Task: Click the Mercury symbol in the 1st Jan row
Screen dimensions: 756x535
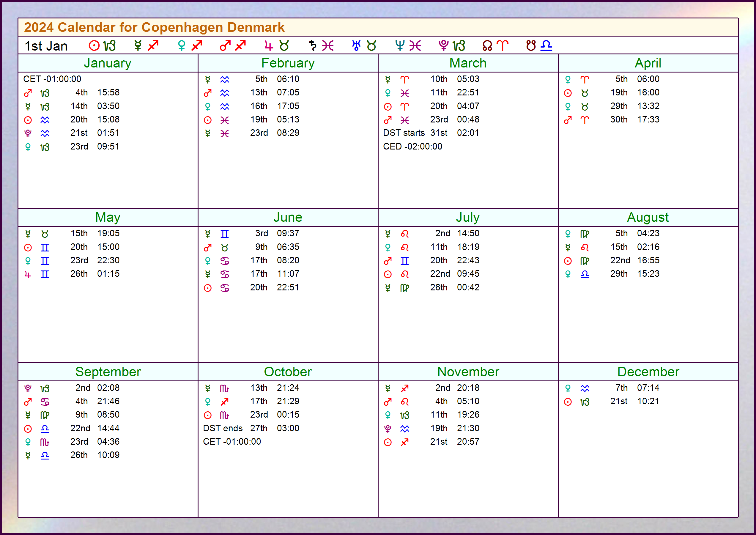Action: 138,45
